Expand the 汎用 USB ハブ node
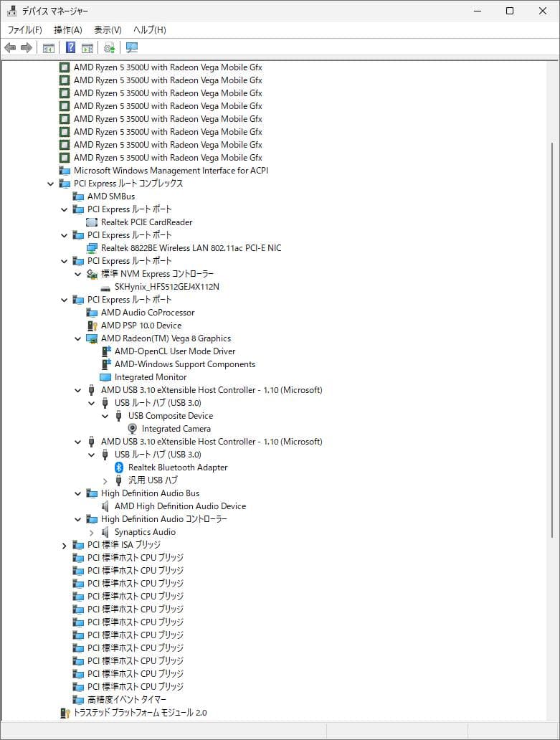 105,480
